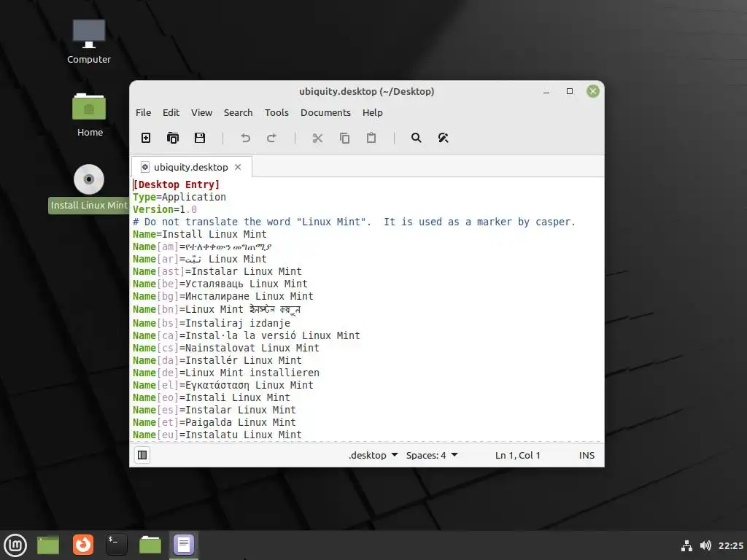The image size is (747, 560).
Task: Click the Name[et] Paigalda line
Action: coord(214,422)
